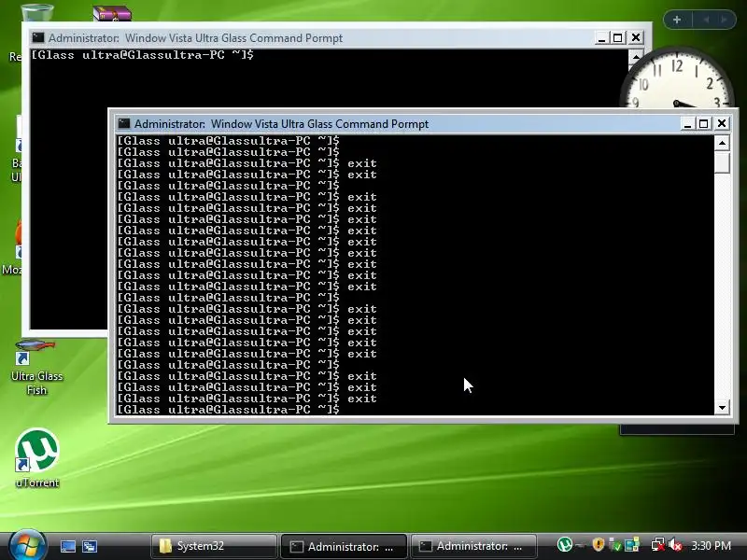Maximize the back command prompt window
747x560 pixels.
point(618,37)
